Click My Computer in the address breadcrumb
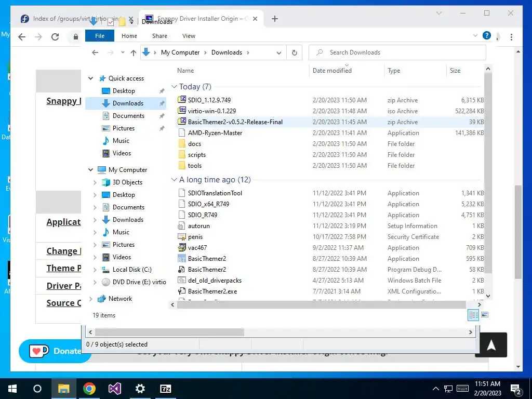 180,52
